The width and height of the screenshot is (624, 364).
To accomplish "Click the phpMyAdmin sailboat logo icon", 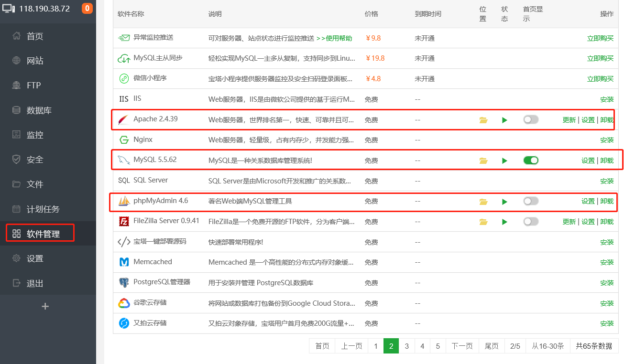I will coord(124,201).
